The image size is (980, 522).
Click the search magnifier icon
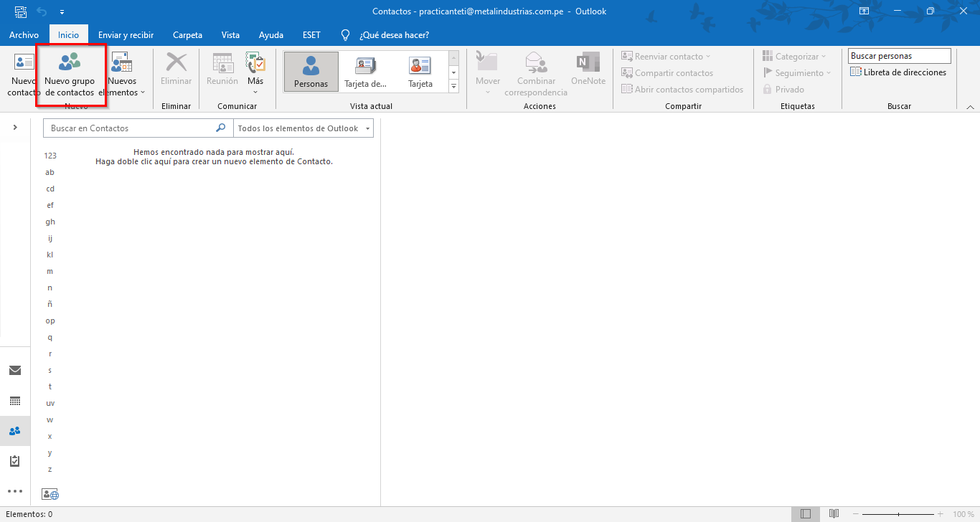(221, 128)
